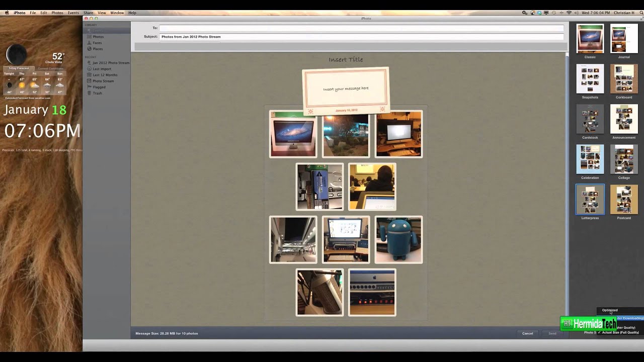Choose Optimized photo size option
This screenshot has width=644, height=362.
pyautogui.click(x=610, y=310)
